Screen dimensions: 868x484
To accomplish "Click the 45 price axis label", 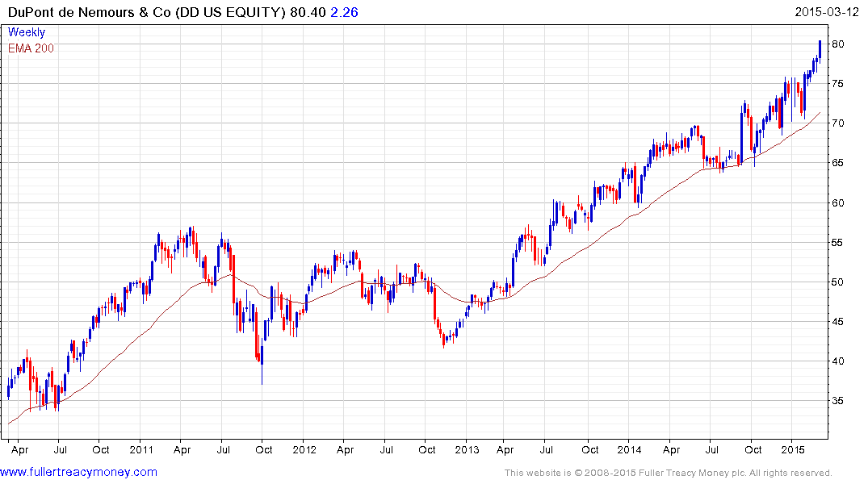I will (837, 321).
